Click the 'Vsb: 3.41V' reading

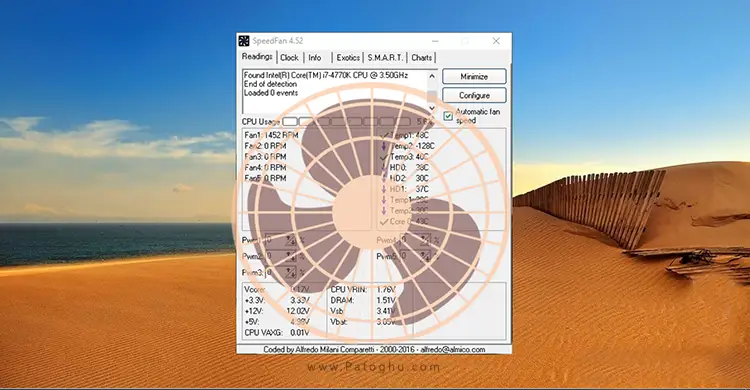(363, 311)
